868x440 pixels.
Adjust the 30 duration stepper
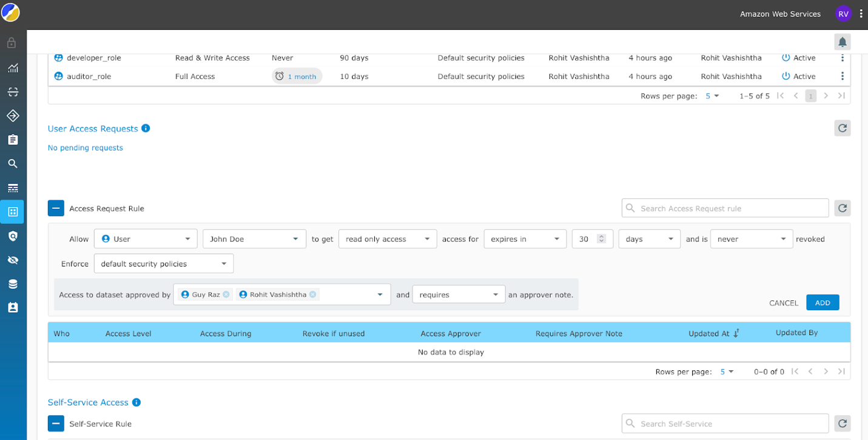pos(602,239)
